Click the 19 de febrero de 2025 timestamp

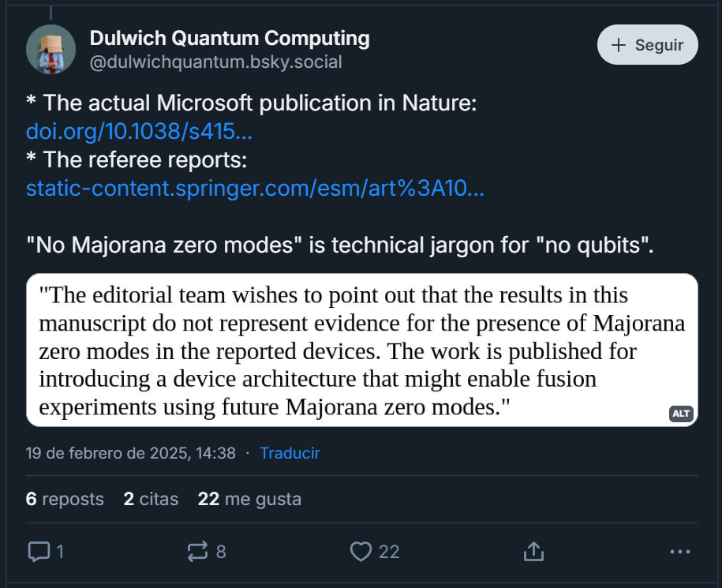(130, 453)
